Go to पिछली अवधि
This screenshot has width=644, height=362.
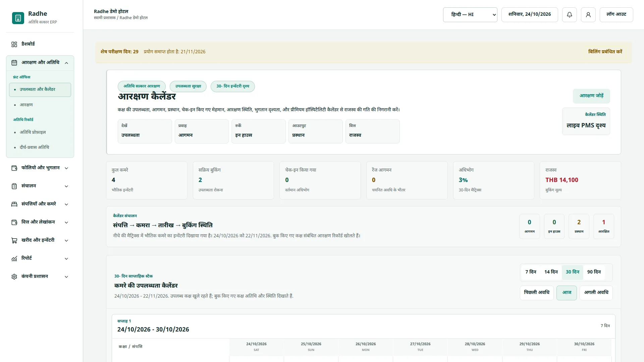coord(537,293)
